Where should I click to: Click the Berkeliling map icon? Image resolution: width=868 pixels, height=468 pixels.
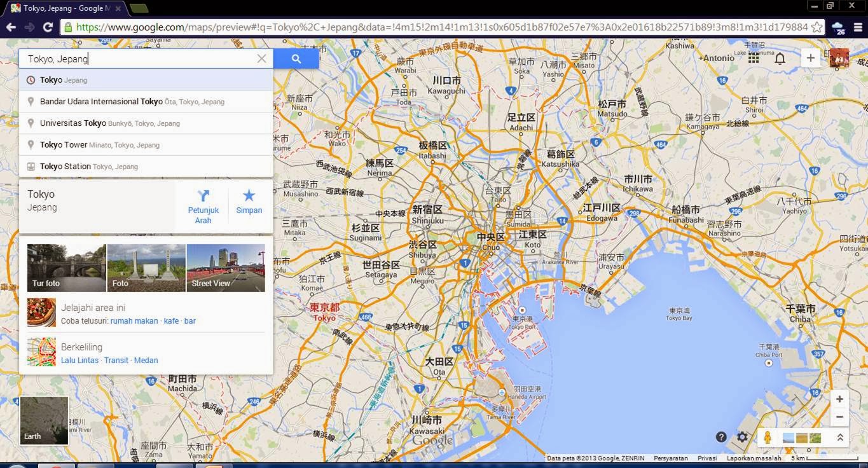(41, 352)
